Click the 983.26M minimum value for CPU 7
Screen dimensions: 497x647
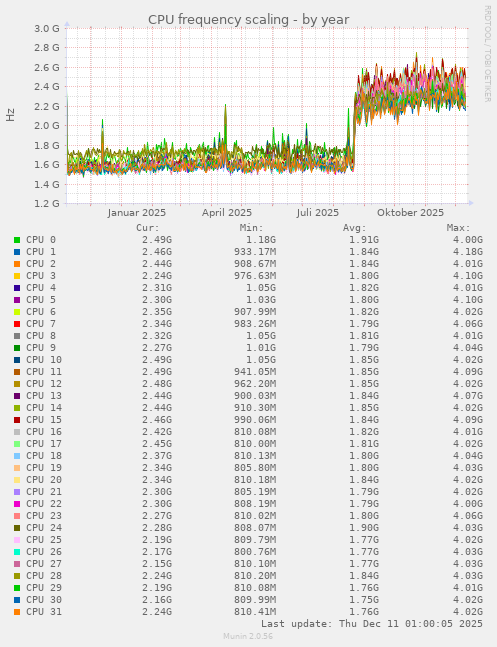point(255,324)
